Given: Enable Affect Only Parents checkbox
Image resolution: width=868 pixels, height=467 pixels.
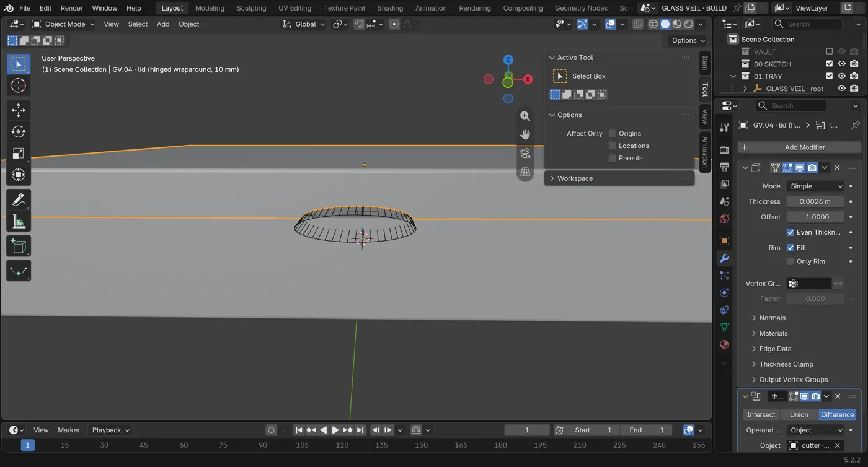Looking at the screenshot, I should pyautogui.click(x=613, y=158).
